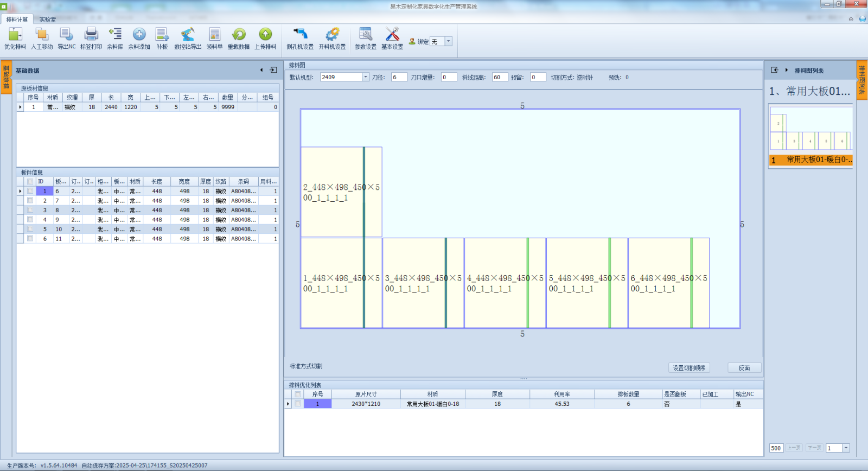Image resolution: width=868 pixels, height=471 pixels.
Task: Pin the 基础数据 panel with auto-hide icon
Action: [273, 70]
